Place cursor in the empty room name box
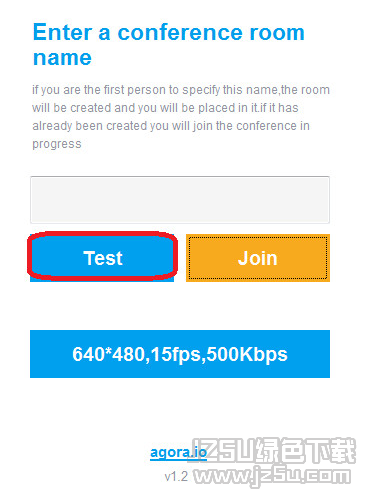Viewport: 369px width, 502px height. coord(180,200)
